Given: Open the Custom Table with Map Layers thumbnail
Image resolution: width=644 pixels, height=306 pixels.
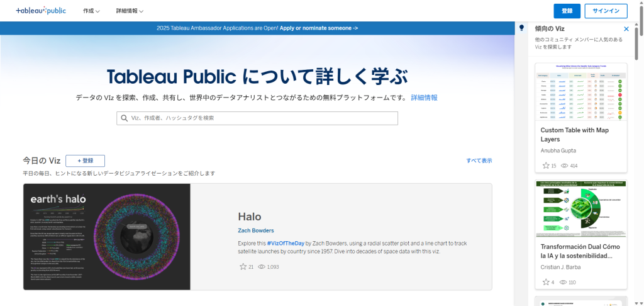Looking at the screenshot, I should click(581, 92).
